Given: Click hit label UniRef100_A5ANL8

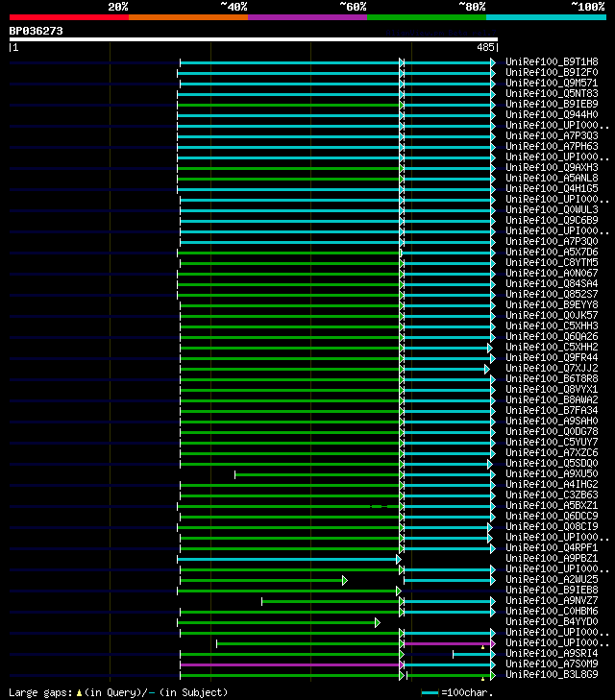Looking at the screenshot, I should [x=552, y=179].
